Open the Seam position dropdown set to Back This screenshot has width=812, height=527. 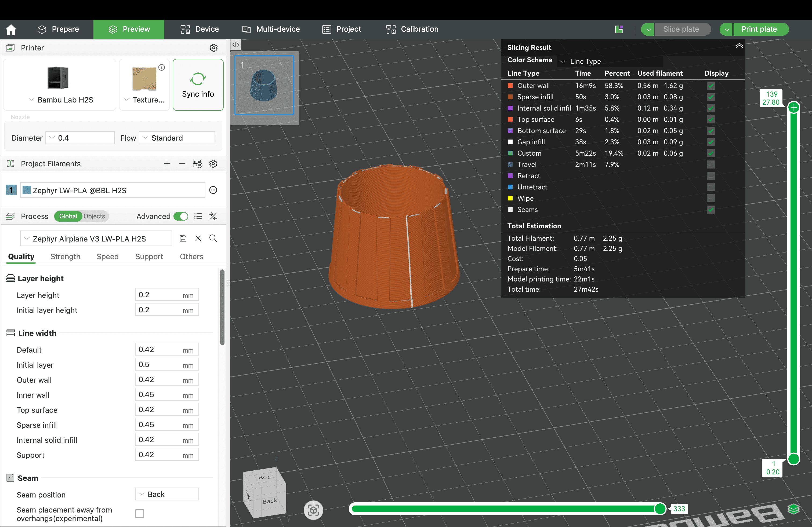pyautogui.click(x=166, y=494)
